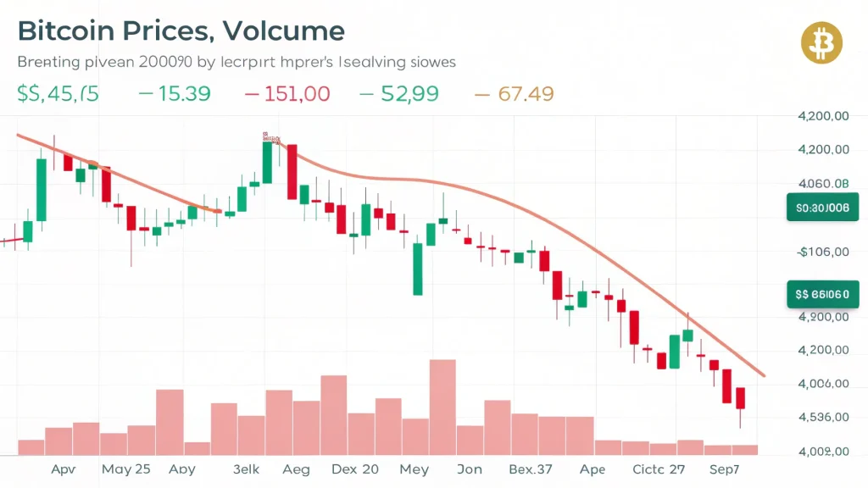Select the tall green candlestick above Apv
This screenshot has height=488, width=868.
[x=40, y=189]
